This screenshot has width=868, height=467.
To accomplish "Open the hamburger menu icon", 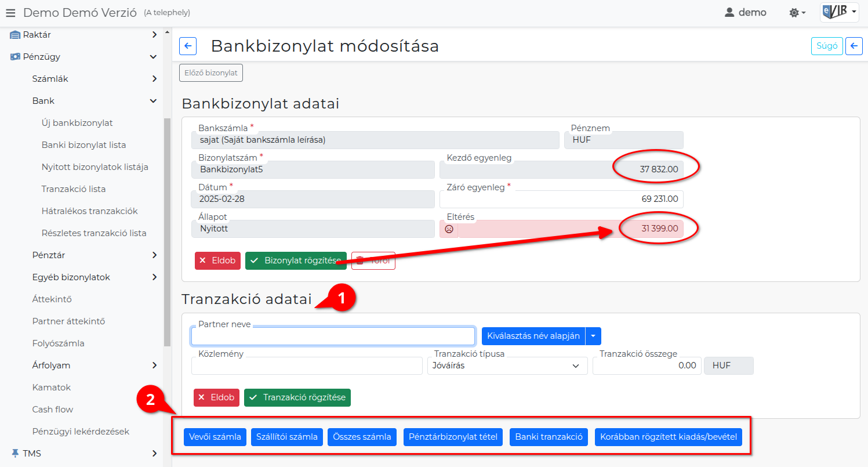I will (x=10, y=12).
